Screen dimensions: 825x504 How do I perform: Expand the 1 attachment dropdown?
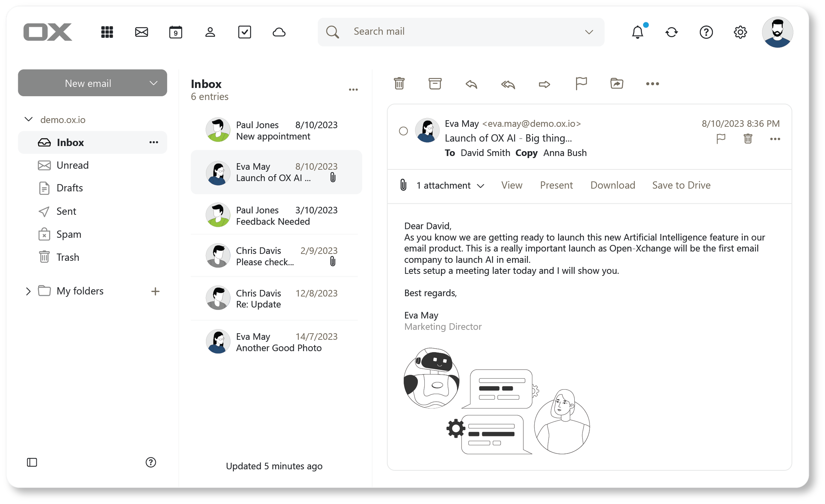coord(481,186)
